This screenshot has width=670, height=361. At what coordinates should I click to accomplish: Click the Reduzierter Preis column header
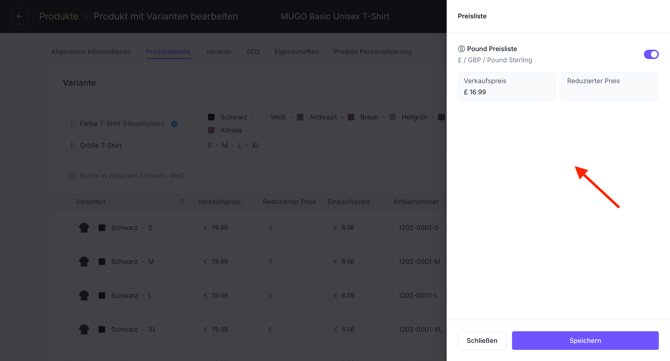click(289, 202)
